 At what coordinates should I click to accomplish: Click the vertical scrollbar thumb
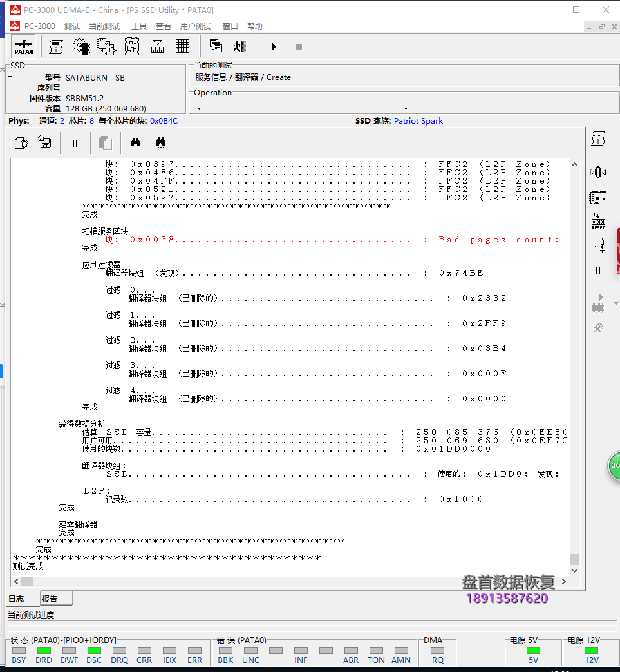tap(575, 559)
